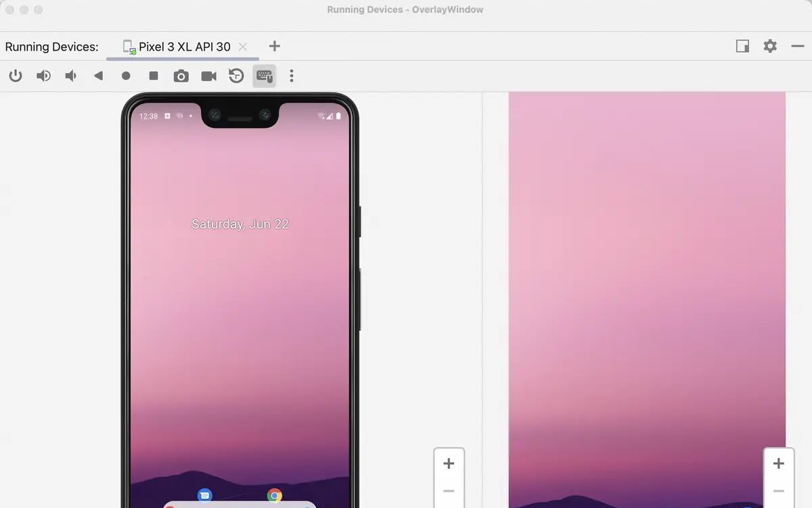
Task: Click the reset/rotate history icon
Action: coord(235,76)
